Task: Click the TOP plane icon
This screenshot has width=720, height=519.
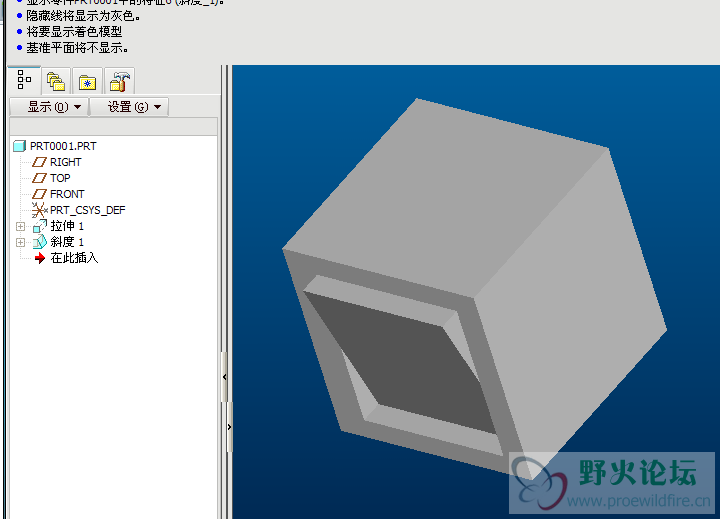Action: 39,178
